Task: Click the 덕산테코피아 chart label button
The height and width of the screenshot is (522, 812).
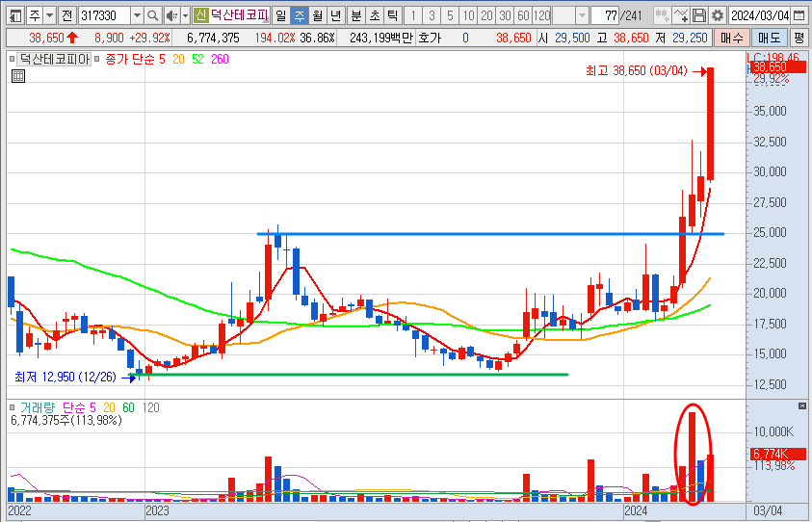Action: coord(54,59)
